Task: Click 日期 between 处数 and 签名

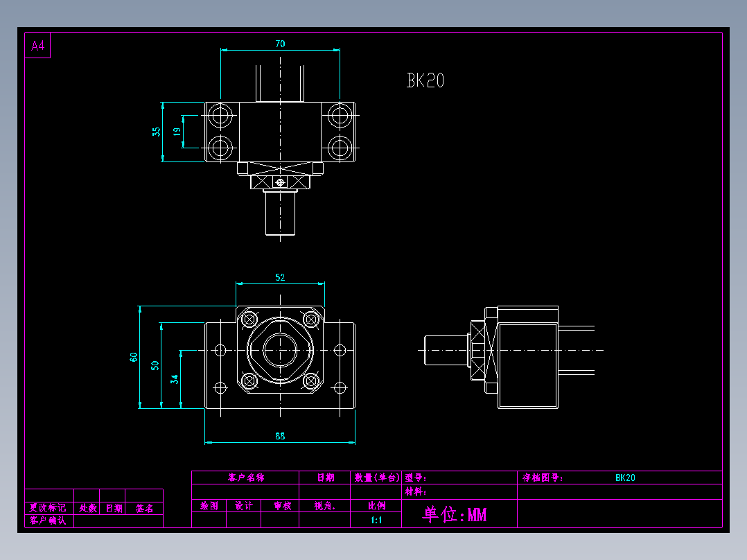Action: 114,509
